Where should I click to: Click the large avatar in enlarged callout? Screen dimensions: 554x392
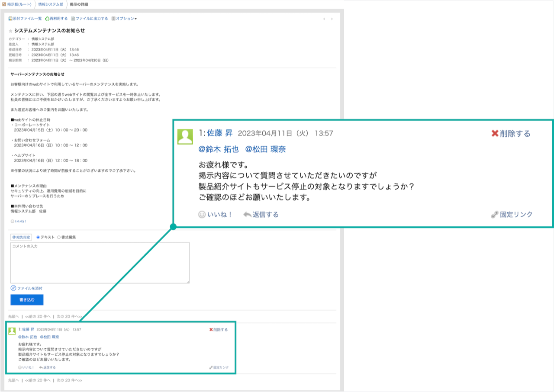(185, 136)
